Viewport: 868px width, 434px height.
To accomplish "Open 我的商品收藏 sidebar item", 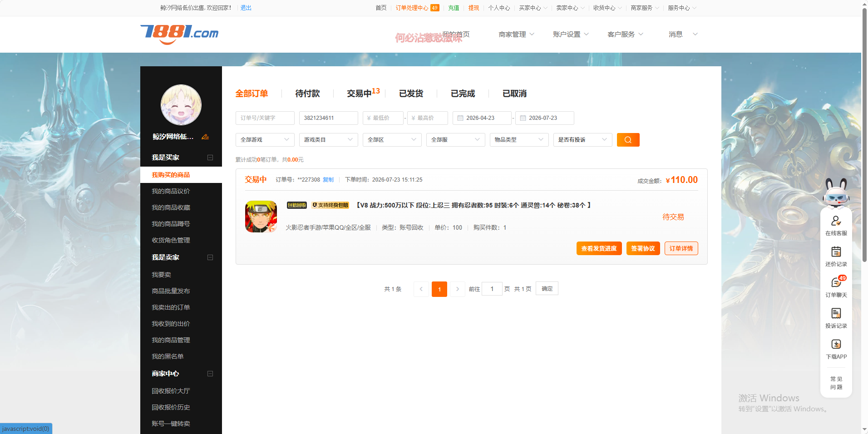I will point(171,207).
